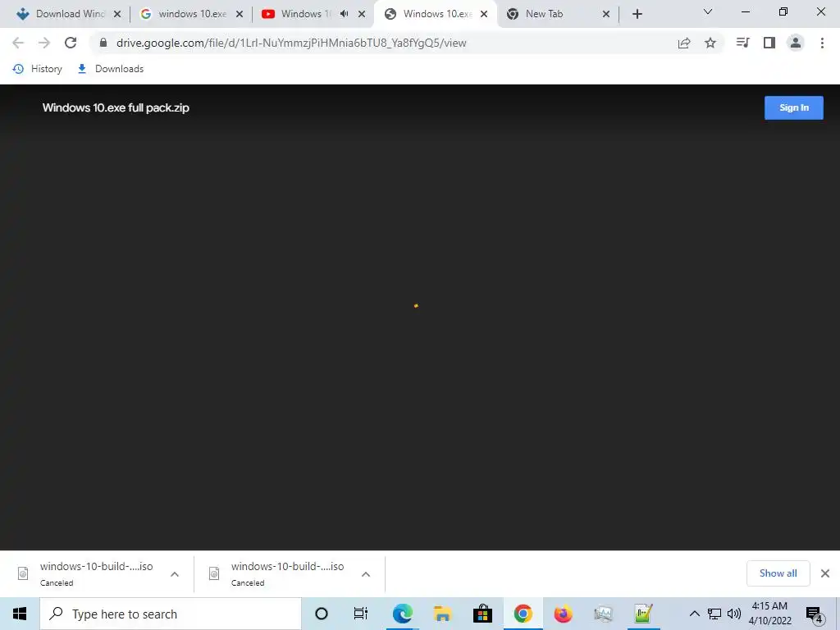The image size is (840, 630).
Task: Open the Downloads bookmark
Action: pyautogui.click(x=111, y=69)
